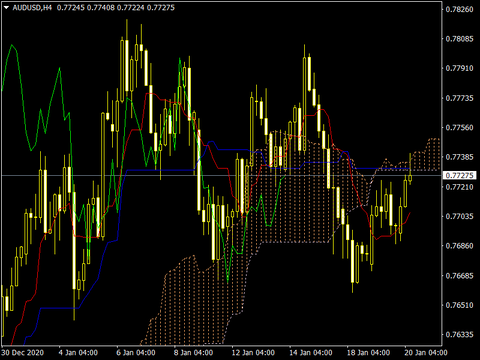
Task: Select price scale value 0.77035
Action: click(460, 216)
